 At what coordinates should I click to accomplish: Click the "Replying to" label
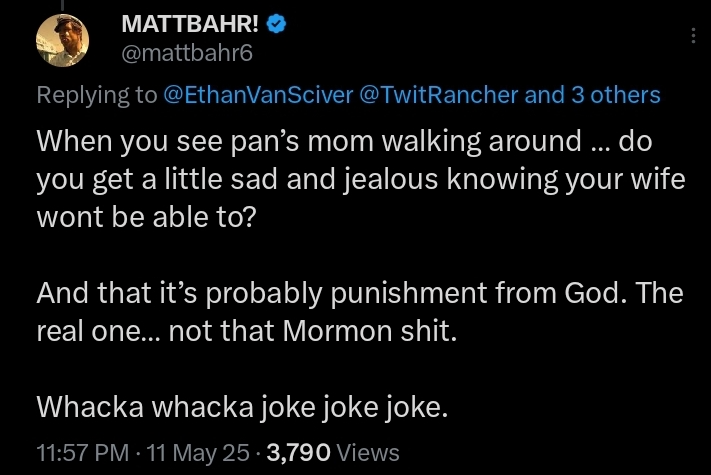point(97,96)
